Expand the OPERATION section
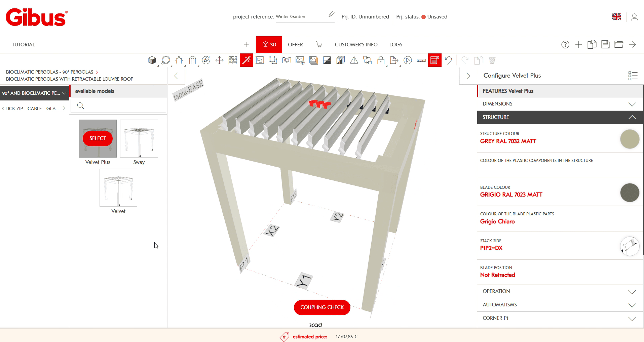Image resolution: width=644 pixels, height=342 pixels. pyautogui.click(x=560, y=291)
